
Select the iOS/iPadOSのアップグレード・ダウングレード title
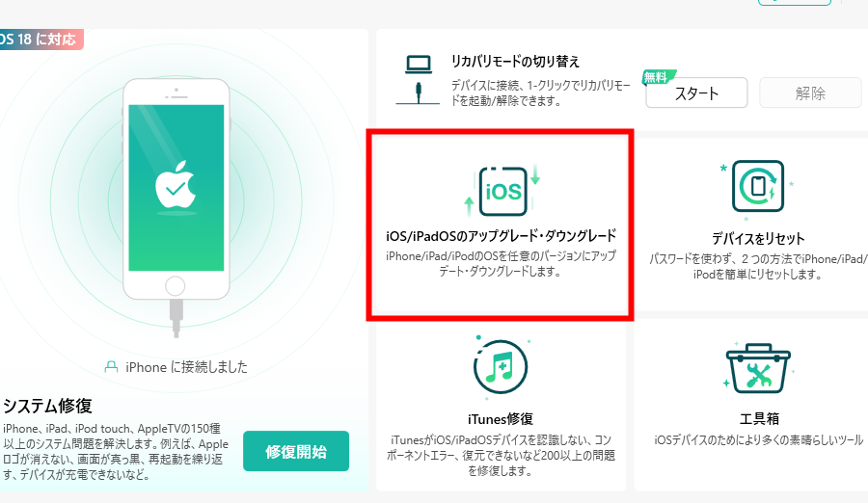click(x=500, y=236)
